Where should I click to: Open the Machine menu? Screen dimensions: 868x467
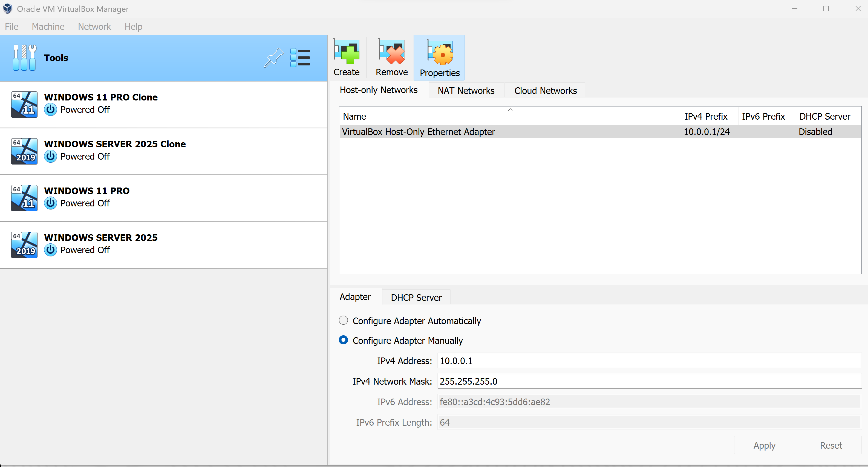point(48,27)
